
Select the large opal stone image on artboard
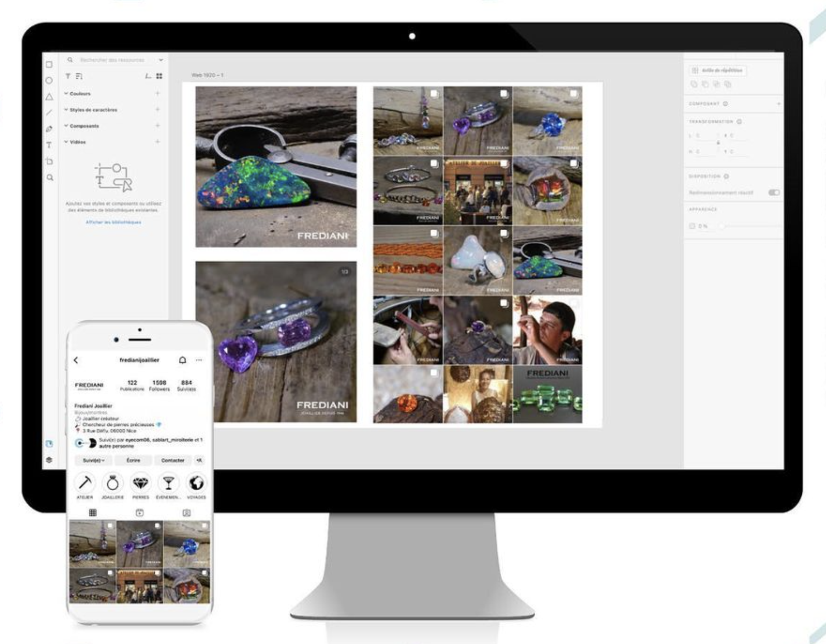pyautogui.click(x=276, y=166)
